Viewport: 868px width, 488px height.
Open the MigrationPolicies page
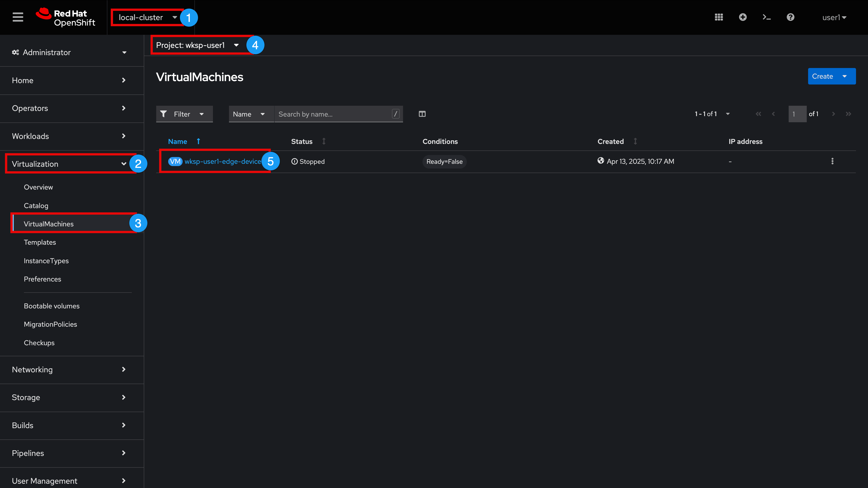point(50,324)
